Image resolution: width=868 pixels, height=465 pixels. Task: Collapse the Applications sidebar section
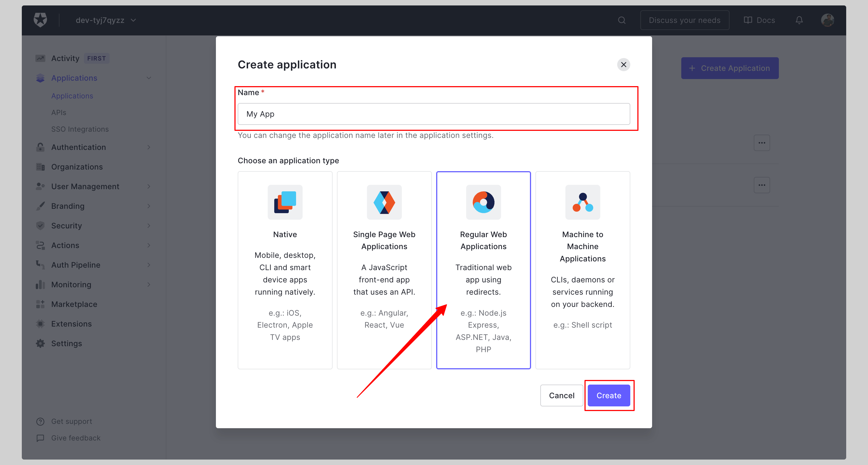149,78
